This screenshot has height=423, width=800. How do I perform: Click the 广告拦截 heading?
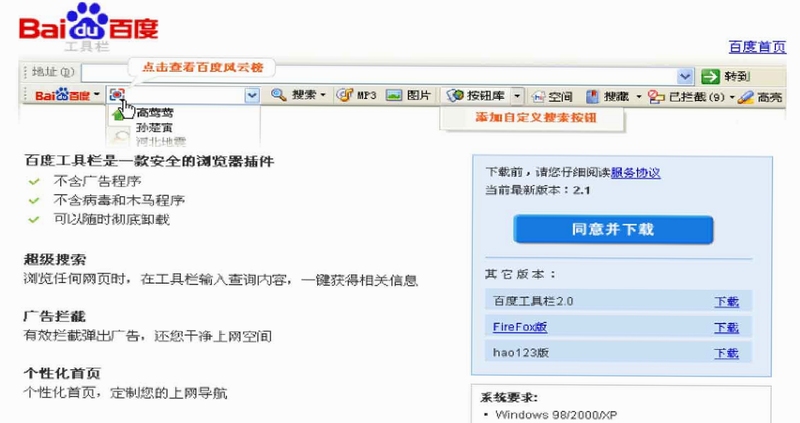click(x=55, y=316)
